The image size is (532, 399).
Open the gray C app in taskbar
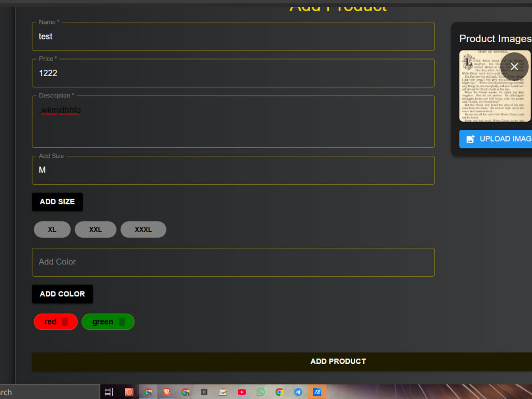pos(204,392)
